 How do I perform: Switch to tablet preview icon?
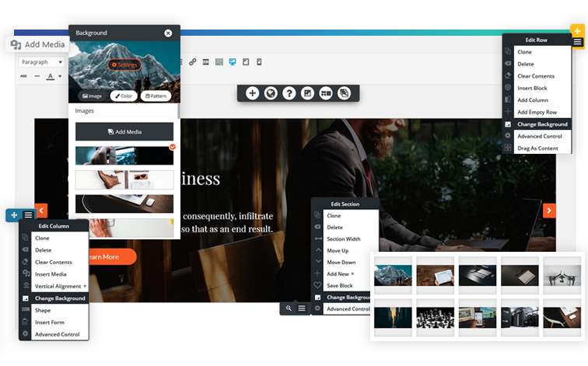246,62
